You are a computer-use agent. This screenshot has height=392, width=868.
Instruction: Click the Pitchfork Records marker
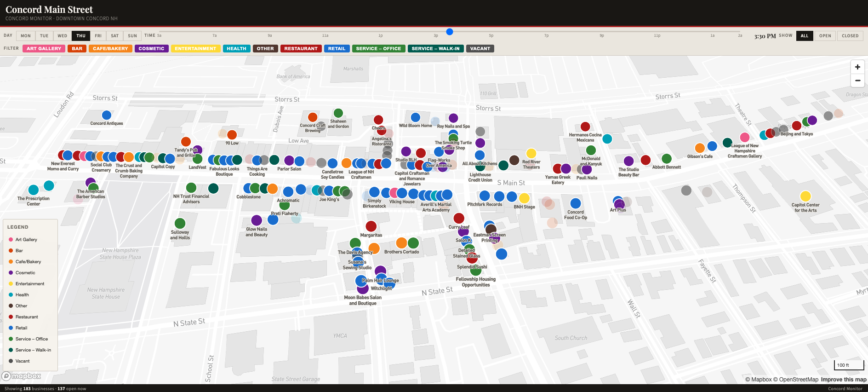pos(485,196)
